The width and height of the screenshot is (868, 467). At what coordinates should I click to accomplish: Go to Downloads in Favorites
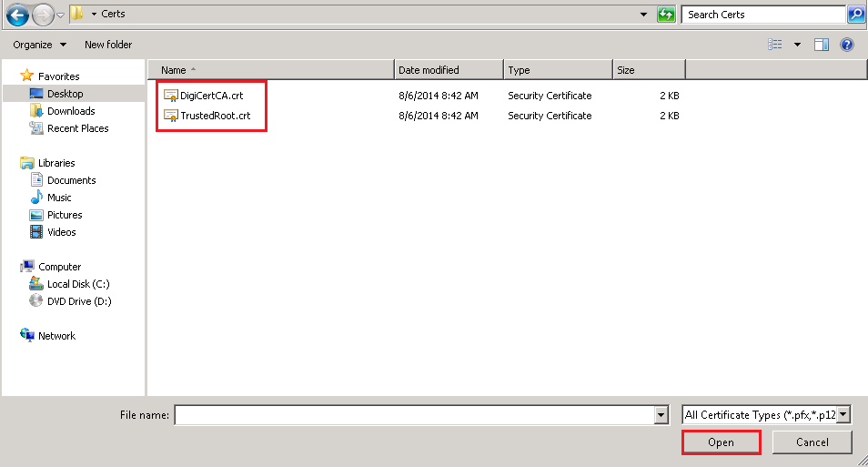(x=71, y=111)
